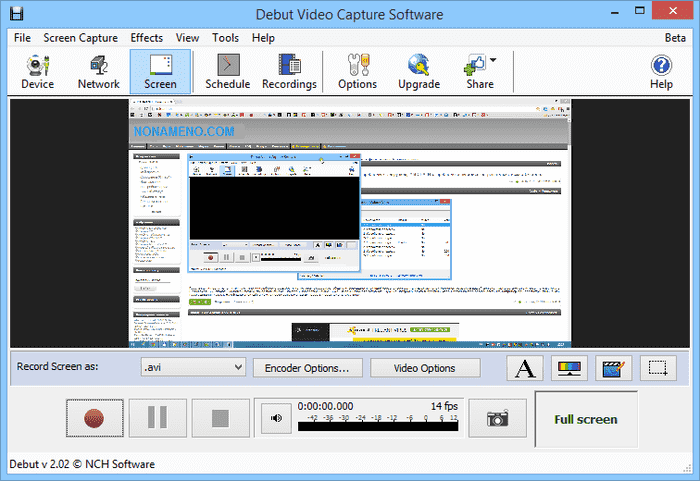
Task: Open Help from the toolbar
Action: pyautogui.click(x=661, y=71)
